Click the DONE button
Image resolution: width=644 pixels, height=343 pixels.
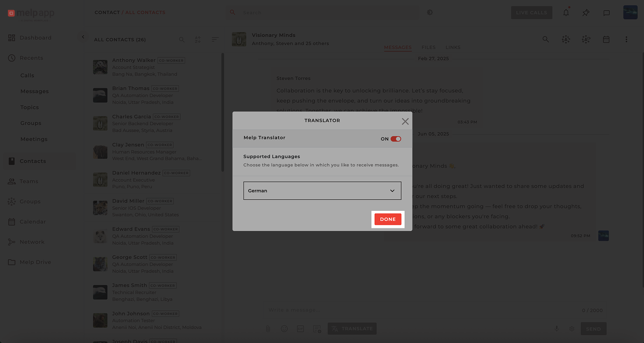point(387,219)
